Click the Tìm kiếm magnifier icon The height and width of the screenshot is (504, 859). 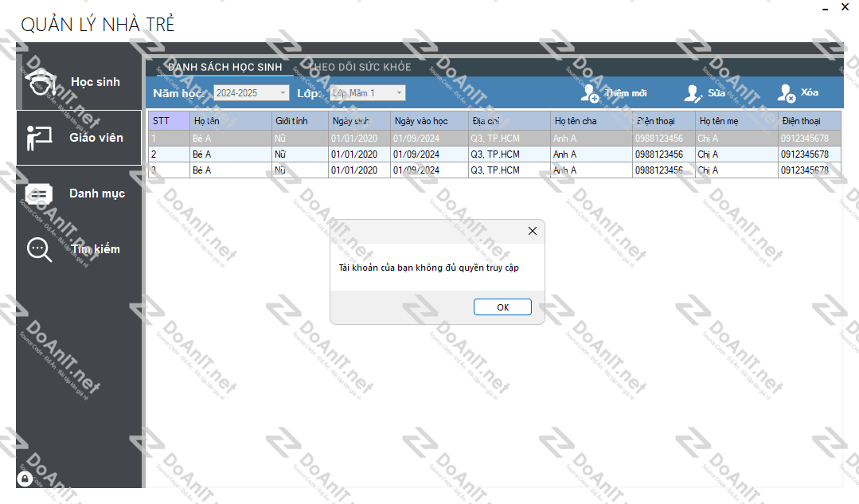[40, 250]
